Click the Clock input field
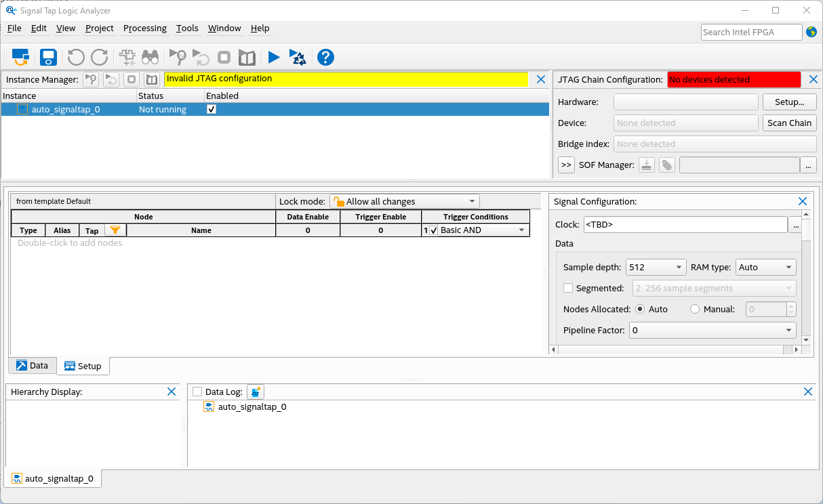 pyautogui.click(x=685, y=225)
